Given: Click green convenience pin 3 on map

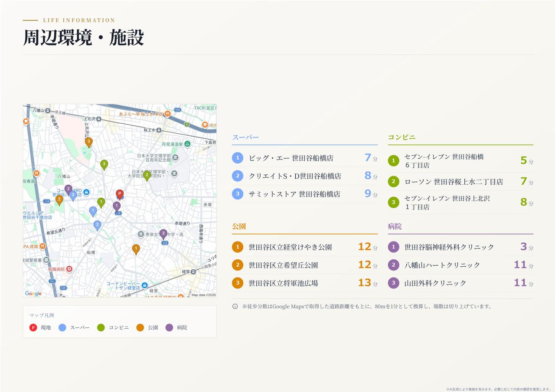Looking at the screenshot, I should (x=104, y=165).
